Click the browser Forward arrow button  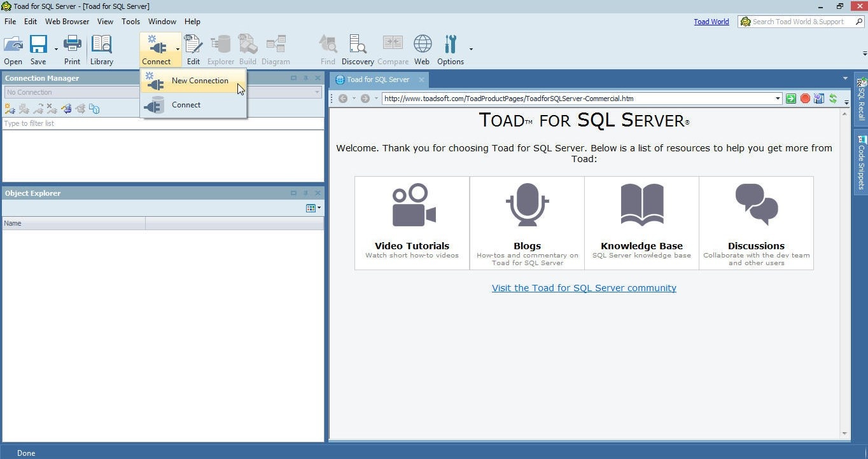tap(365, 99)
